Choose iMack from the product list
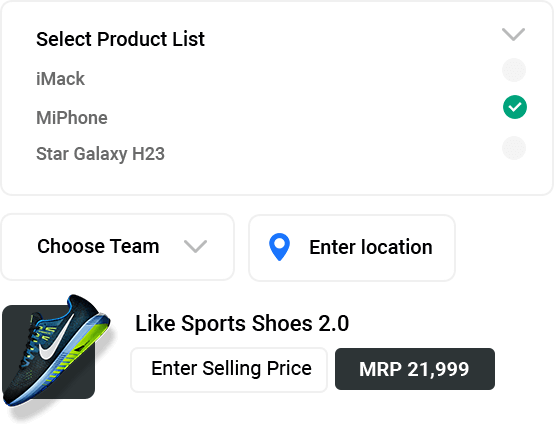The height and width of the screenshot is (425, 554). coord(60,78)
